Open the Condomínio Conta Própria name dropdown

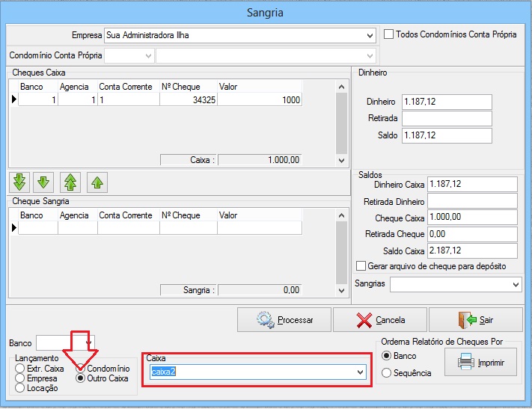coord(370,55)
